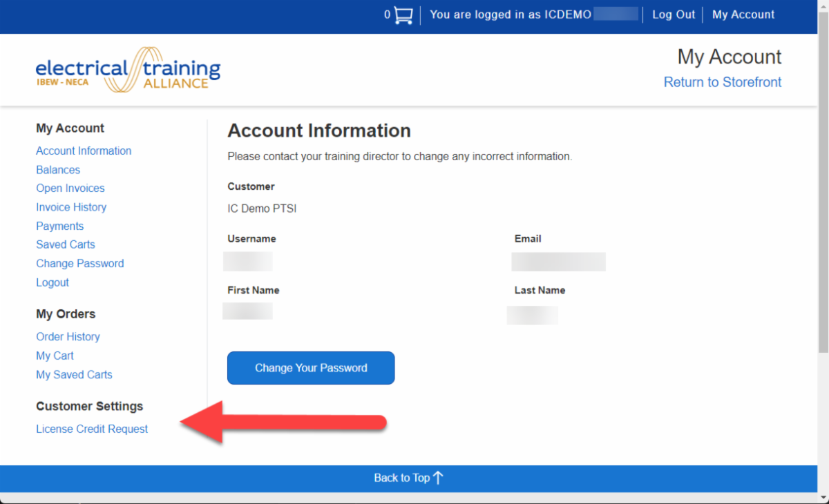
Task: Go to My Cart
Action: [55, 355]
